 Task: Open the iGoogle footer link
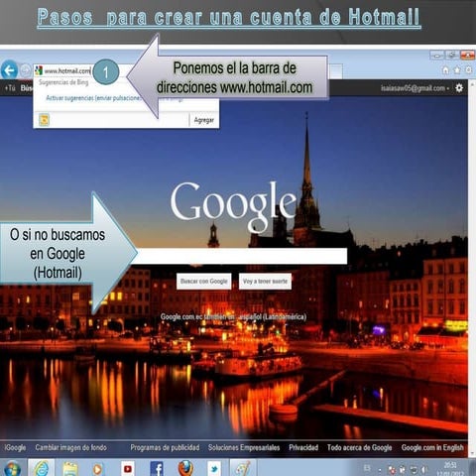pyautogui.click(x=15, y=447)
